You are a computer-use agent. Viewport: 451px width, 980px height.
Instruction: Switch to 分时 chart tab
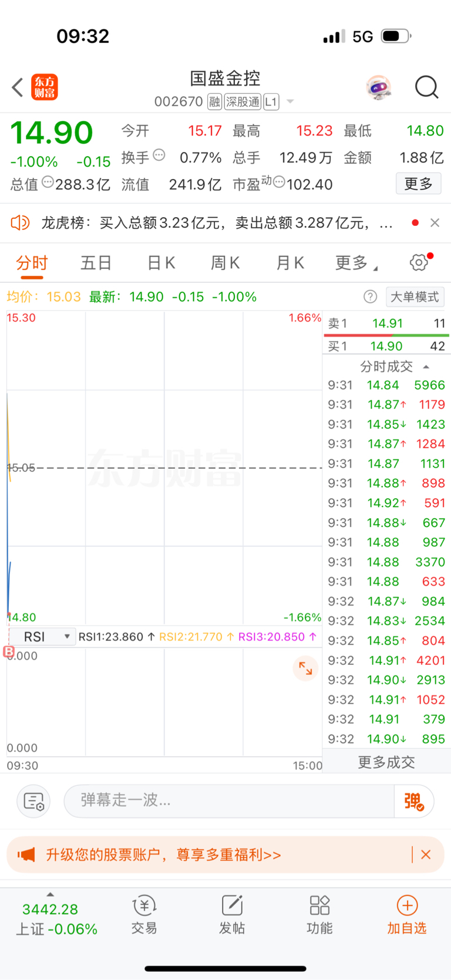click(x=32, y=263)
